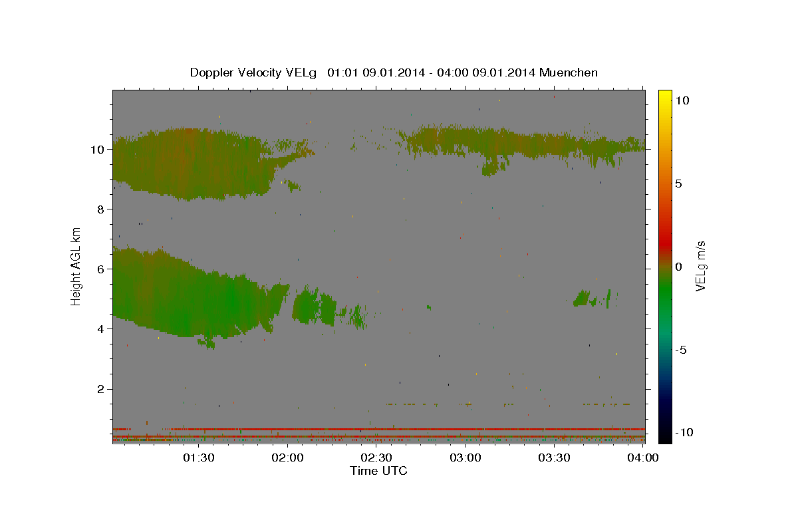Click the 02:30 time tick label
The width and height of the screenshot is (798, 532).
pyautogui.click(x=376, y=458)
